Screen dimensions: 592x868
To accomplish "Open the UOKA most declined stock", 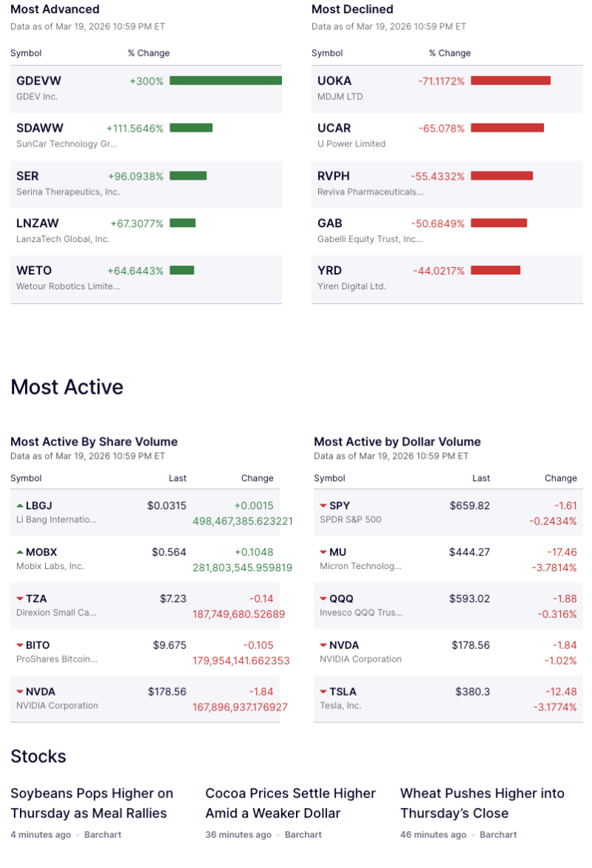I will [334, 81].
